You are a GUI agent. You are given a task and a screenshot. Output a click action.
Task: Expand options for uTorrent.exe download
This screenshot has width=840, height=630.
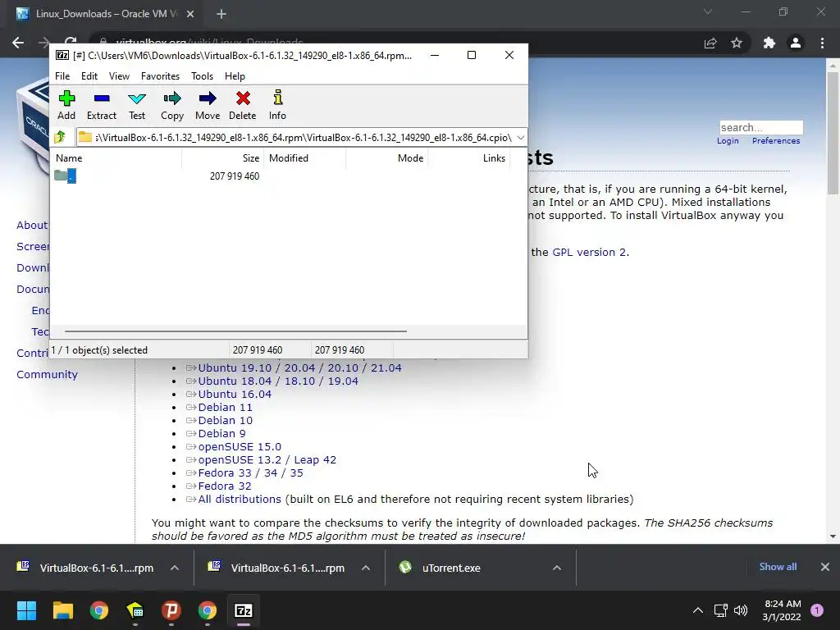pyautogui.click(x=557, y=568)
